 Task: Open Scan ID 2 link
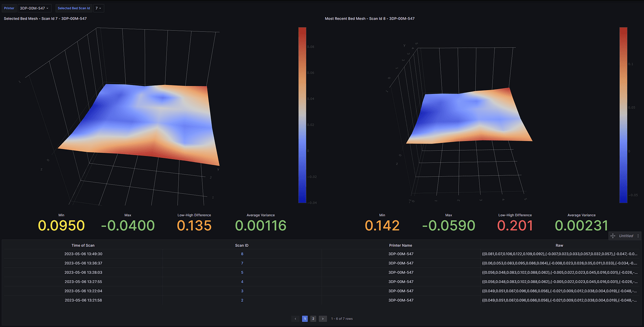point(242,300)
